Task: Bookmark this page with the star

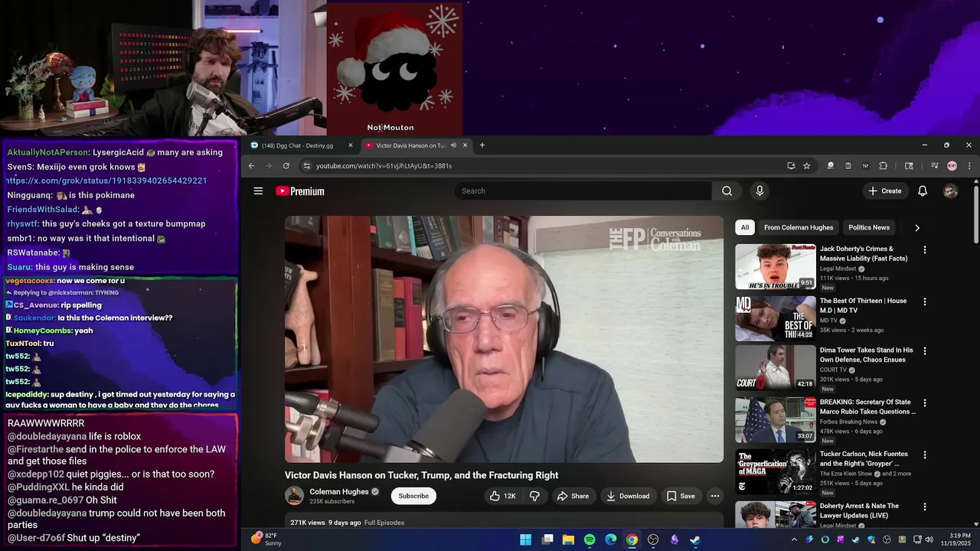Action: point(806,166)
